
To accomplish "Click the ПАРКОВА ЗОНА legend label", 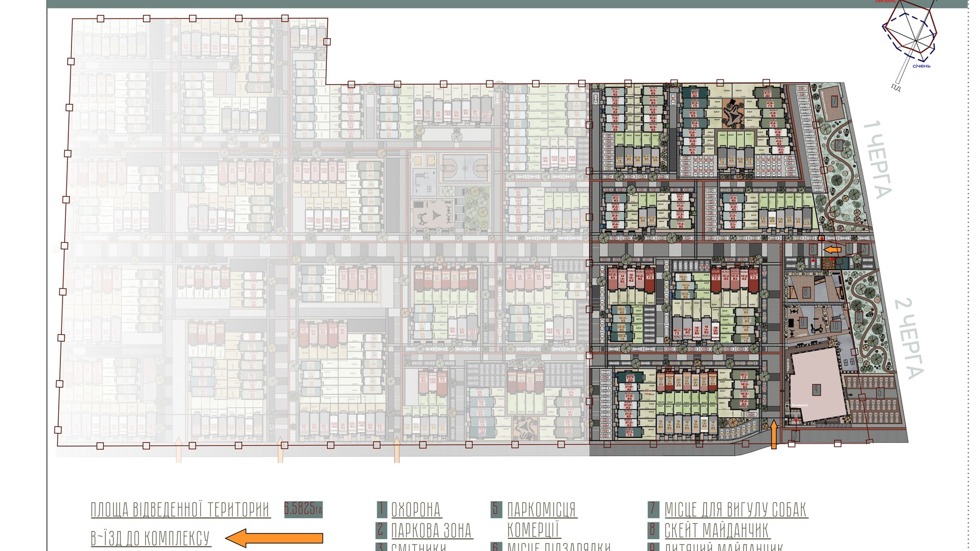I will coord(431,530).
